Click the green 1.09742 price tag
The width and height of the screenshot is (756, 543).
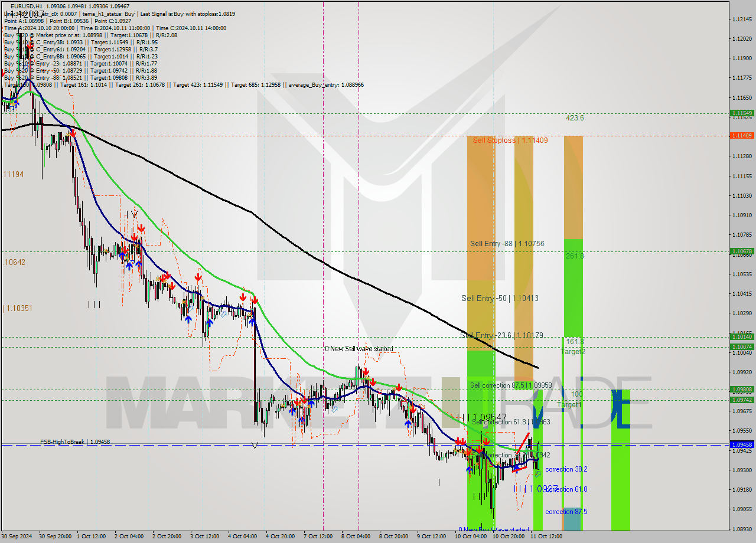click(x=742, y=400)
